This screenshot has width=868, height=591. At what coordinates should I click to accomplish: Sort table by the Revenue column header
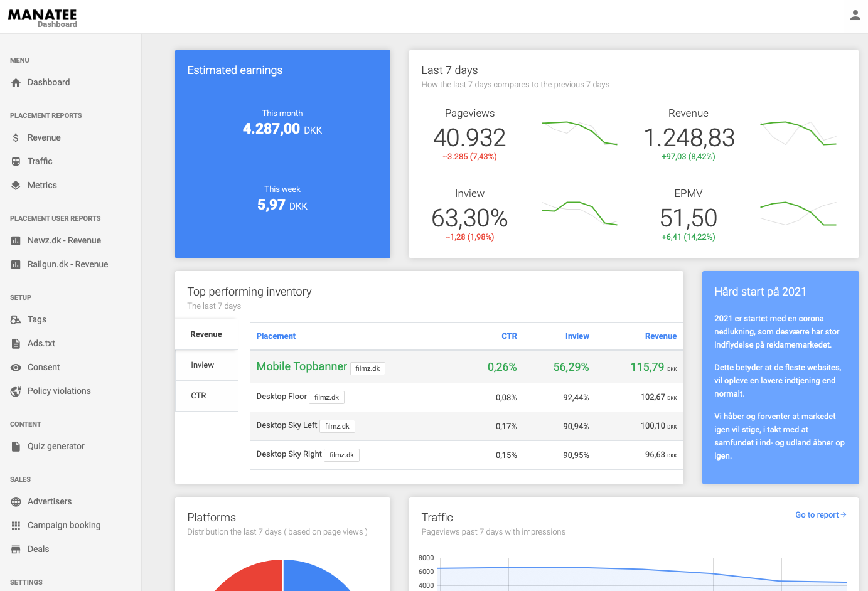[660, 336]
